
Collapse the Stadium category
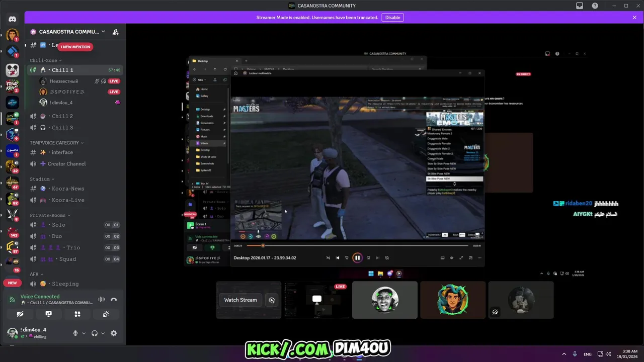42,179
